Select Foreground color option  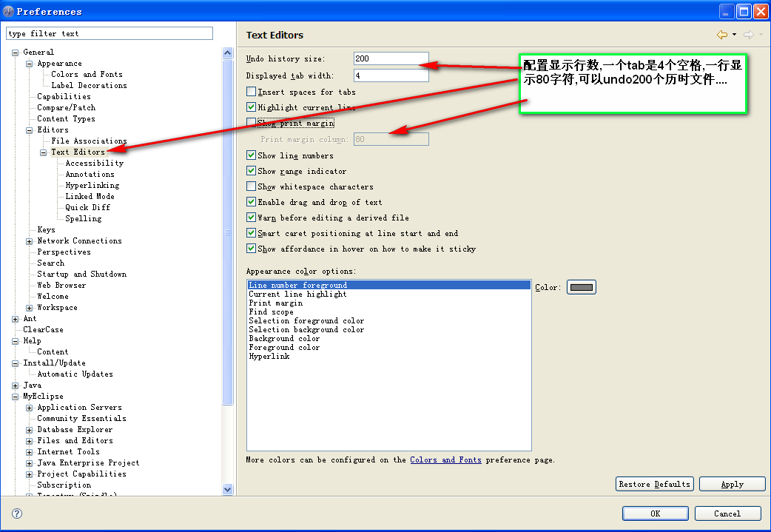pyautogui.click(x=284, y=347)
